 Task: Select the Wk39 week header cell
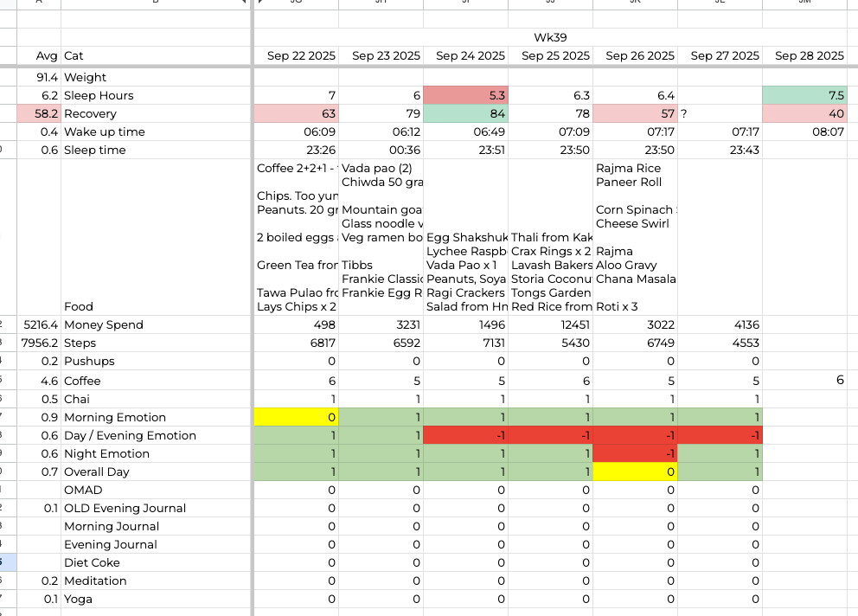pyautogui.click(x=550, y=37)
